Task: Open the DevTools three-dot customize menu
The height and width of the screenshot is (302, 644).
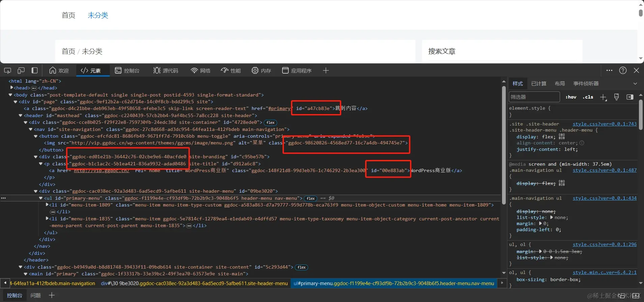Action: 609,71
